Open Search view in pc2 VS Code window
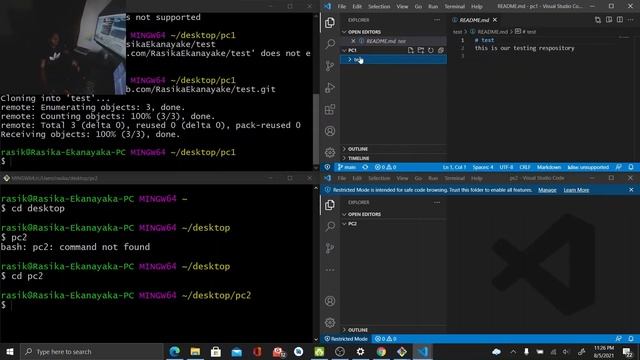Screen dimensions: 640x360 pyautogui.click(x=330, y=226)
